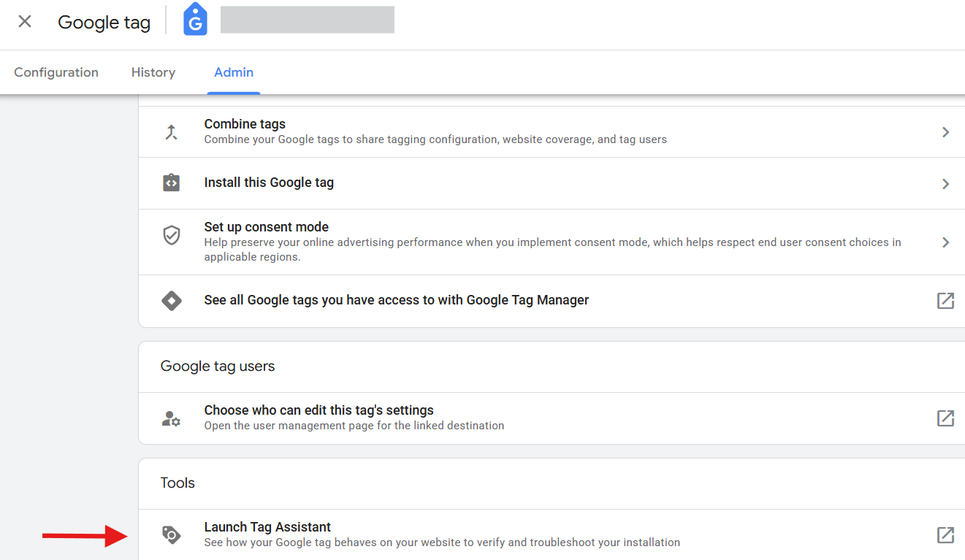Click the blue Google tag logo icon
The image size is (965, 560).
pyautogui.click(x=195, y=20)
